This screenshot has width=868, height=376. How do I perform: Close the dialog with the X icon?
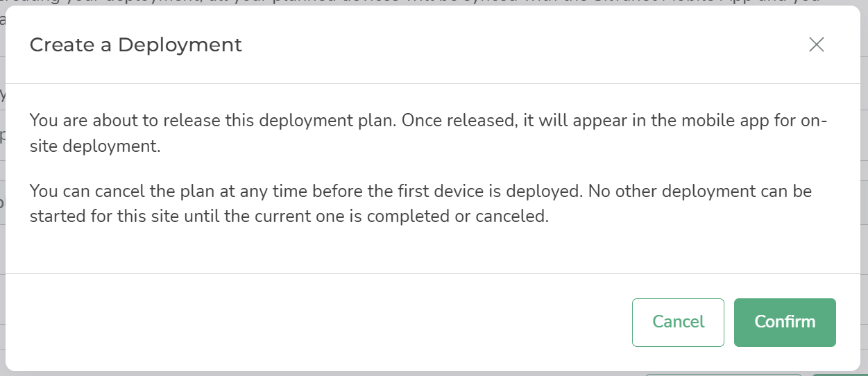817,45
